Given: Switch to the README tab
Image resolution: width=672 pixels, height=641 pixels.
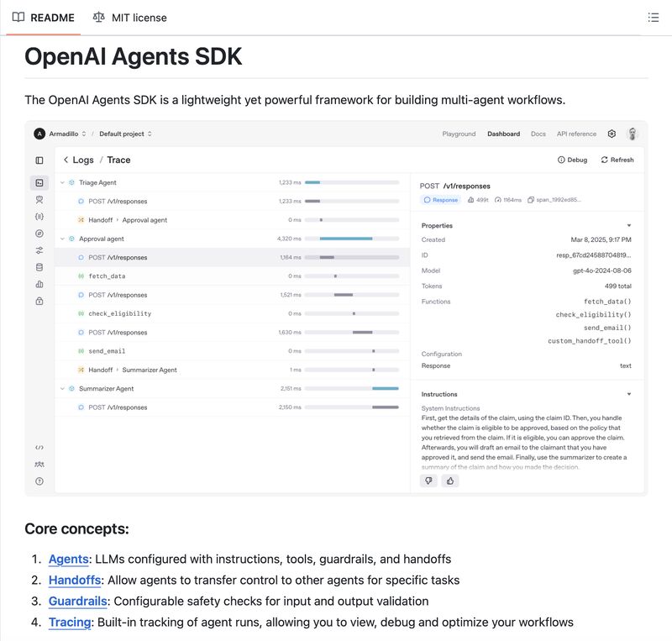Looking at the screenshot, I should pyautogui.click(x=44, y=18).
